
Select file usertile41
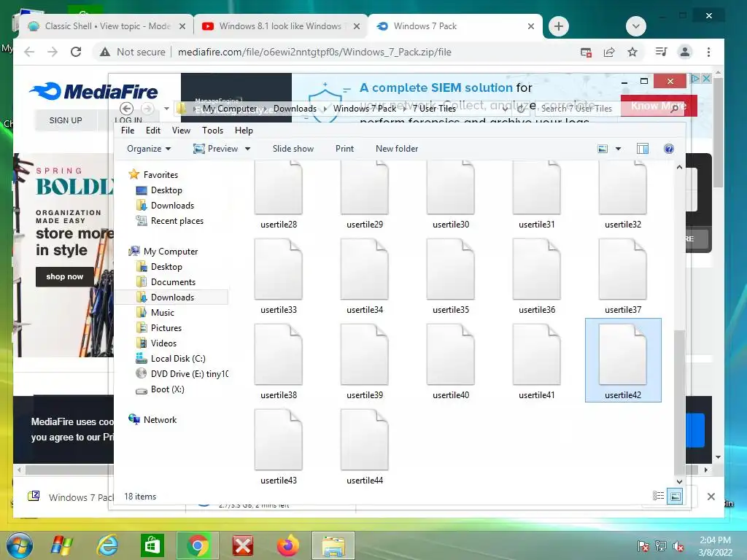point(537,362)
